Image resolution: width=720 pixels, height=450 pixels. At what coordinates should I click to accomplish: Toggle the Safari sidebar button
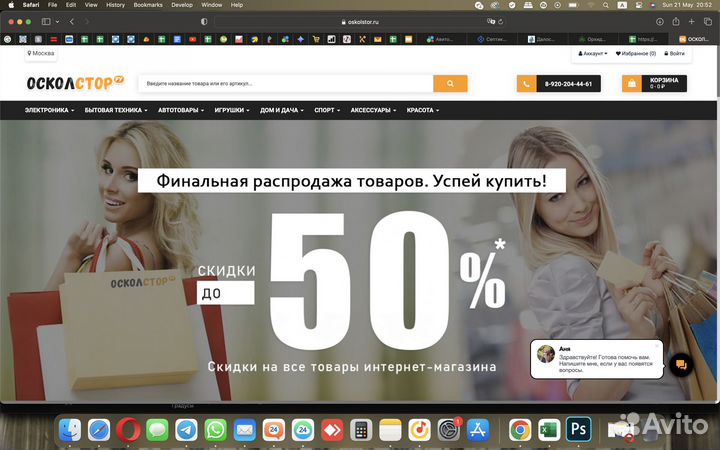coord(46,22)
